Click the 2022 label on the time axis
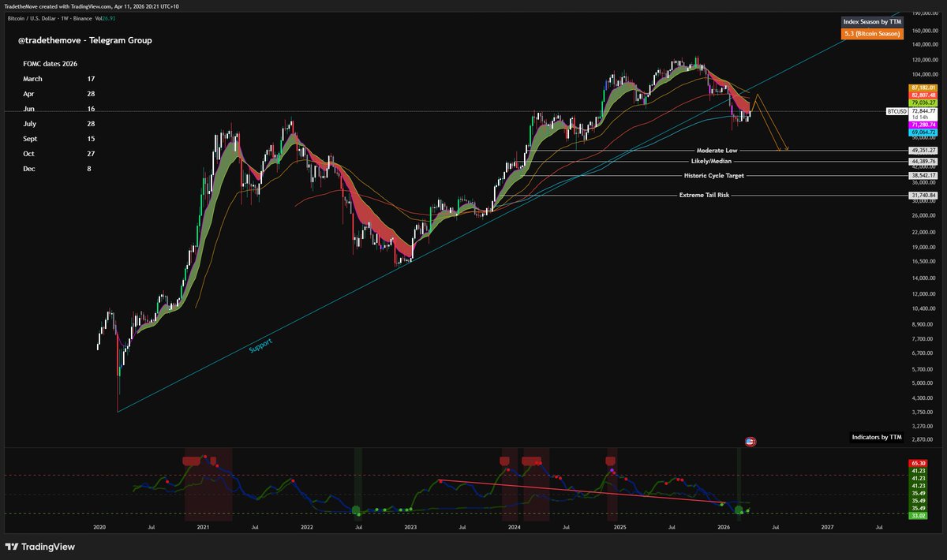This screenshot has width=947, height=560. click(x=307, y=526)
